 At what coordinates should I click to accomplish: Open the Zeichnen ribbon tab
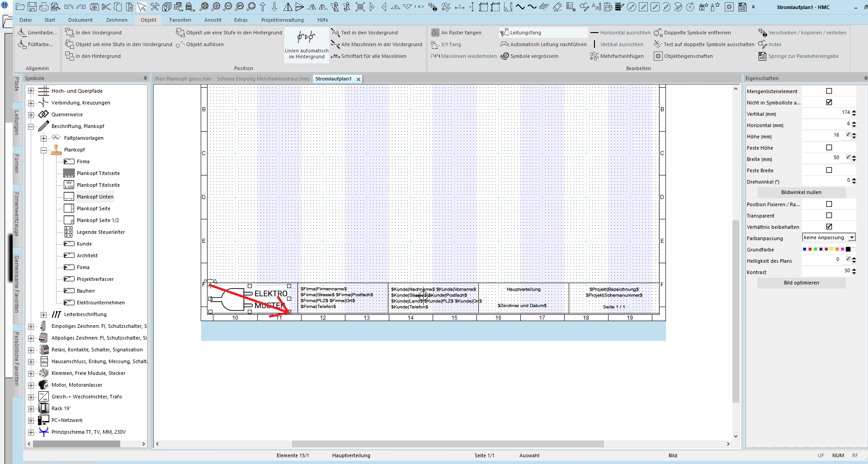pyautogui.click(x=117, y=20)
